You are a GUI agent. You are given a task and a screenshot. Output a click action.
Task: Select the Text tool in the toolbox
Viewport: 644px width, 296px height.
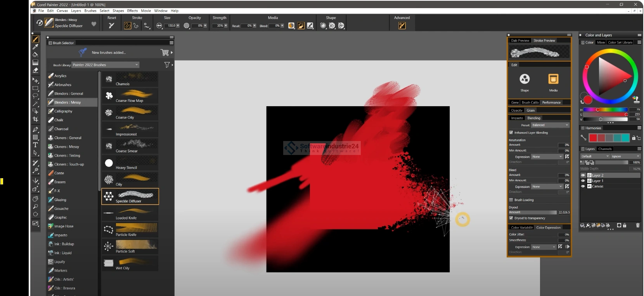35,145
